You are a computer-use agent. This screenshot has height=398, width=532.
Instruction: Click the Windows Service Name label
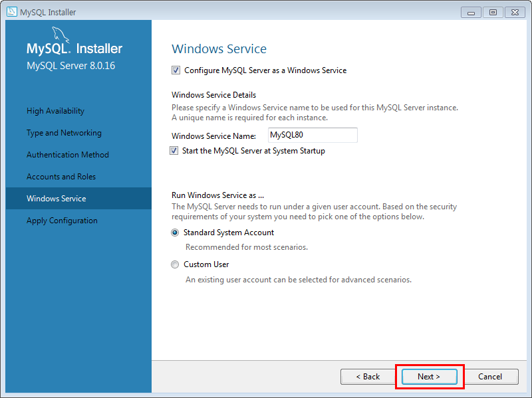click(x=213, y=136)
